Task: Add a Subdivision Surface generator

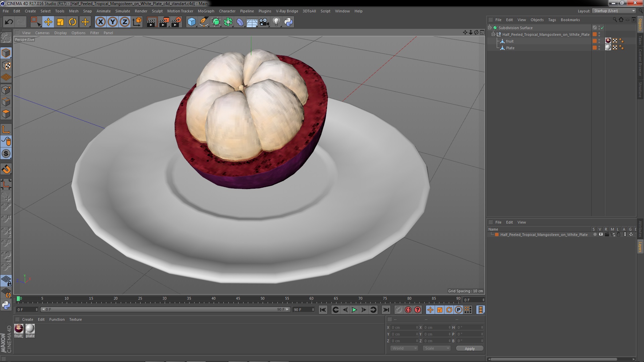Action: tap(216, 22)
